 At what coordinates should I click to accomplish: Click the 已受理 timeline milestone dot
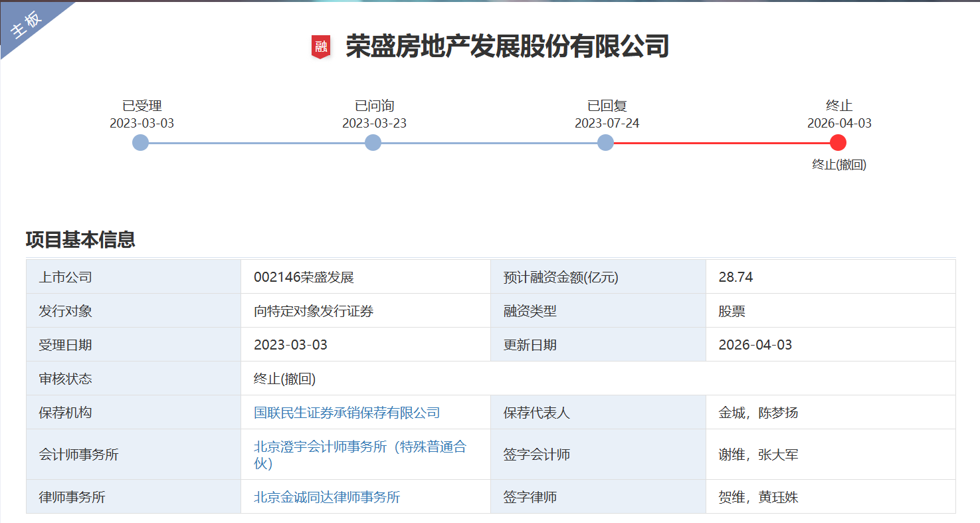pos(140,142)
